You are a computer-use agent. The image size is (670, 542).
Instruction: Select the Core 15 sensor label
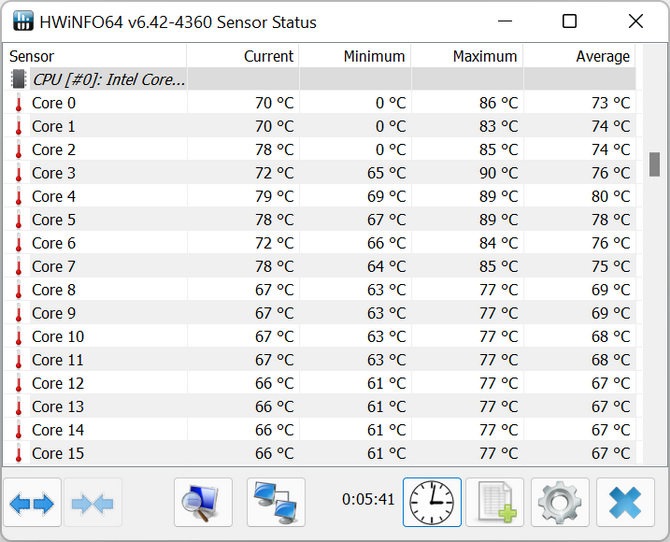tap(58, 454)
